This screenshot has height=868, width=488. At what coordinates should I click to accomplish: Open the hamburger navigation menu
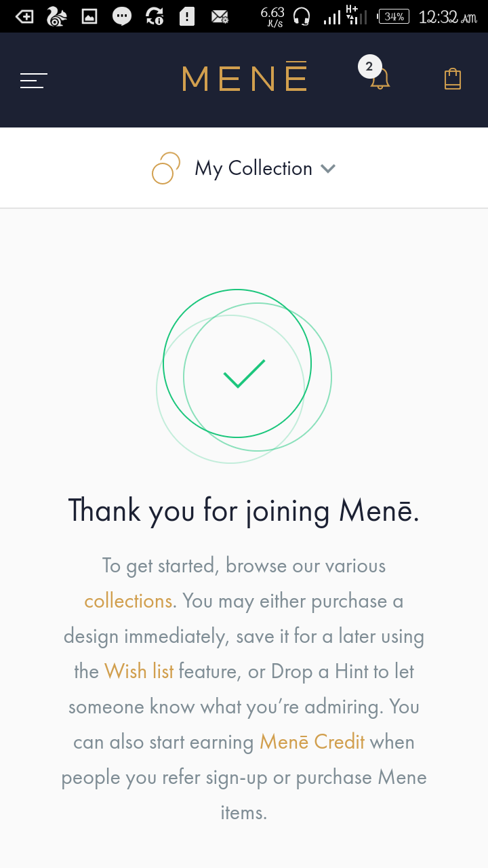tap(34, 81)
